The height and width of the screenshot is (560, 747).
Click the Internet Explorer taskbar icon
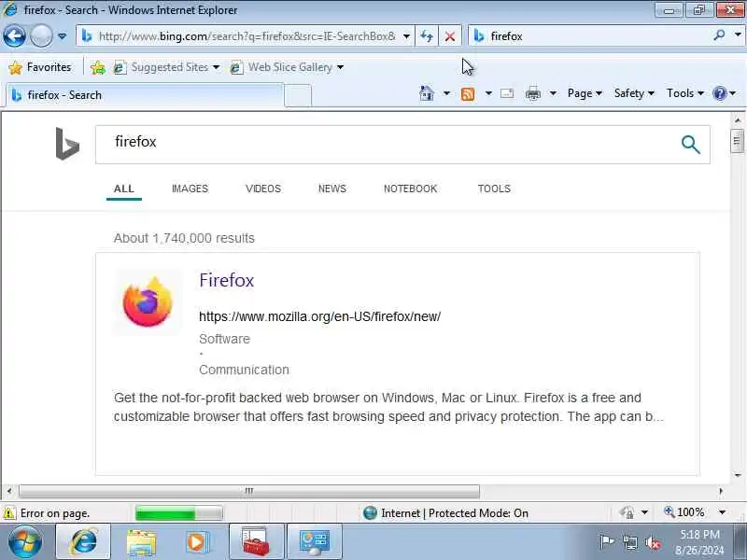(83, 542)
